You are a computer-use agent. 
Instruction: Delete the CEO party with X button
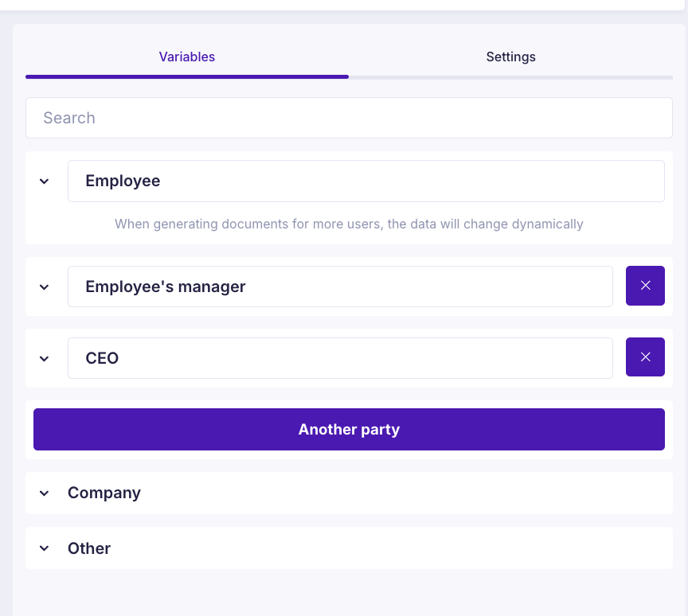pyautogui.click(x=645, y=357)
